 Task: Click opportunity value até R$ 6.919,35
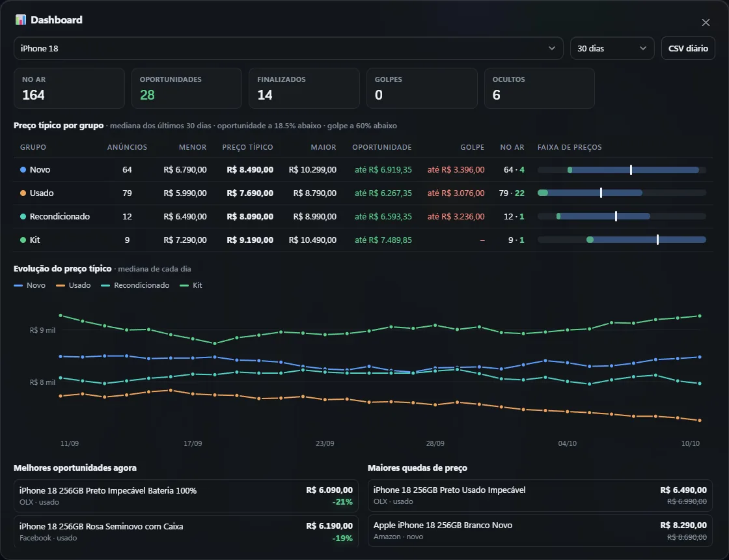tap(383, 170)
